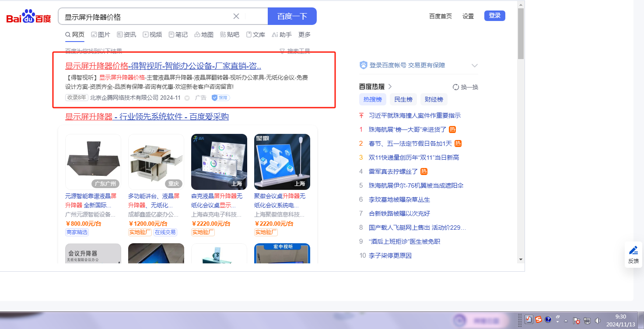The height and width of the screenshot is (329, 644).
Task: Open the Sogou input method tray icon
Action: [x=539, y=319]
